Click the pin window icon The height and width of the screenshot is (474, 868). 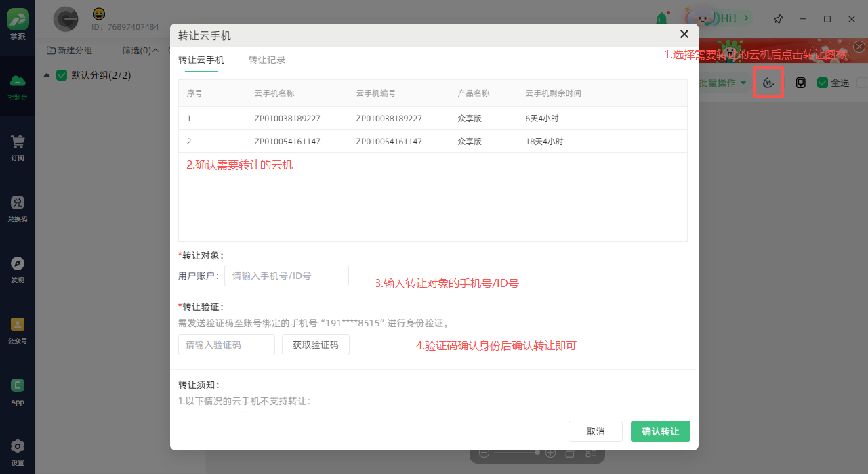click(x=779, y=19)
